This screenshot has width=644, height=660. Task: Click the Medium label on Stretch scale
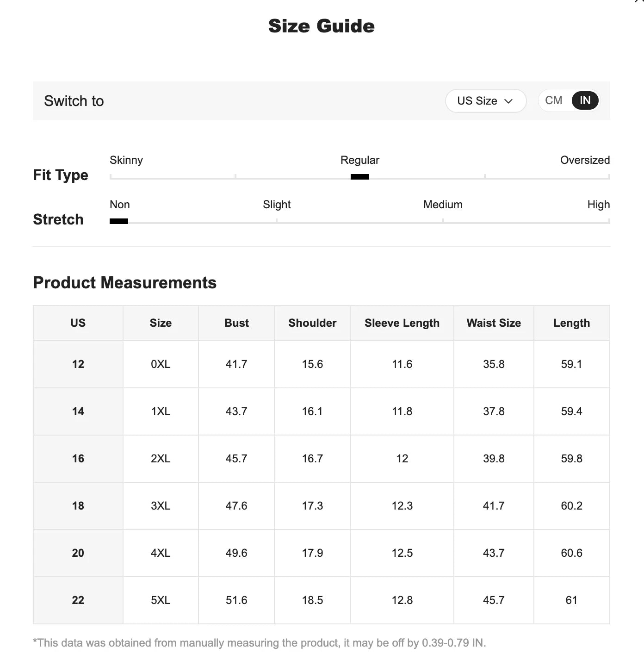pyautogui.click(x=442, y=204)
